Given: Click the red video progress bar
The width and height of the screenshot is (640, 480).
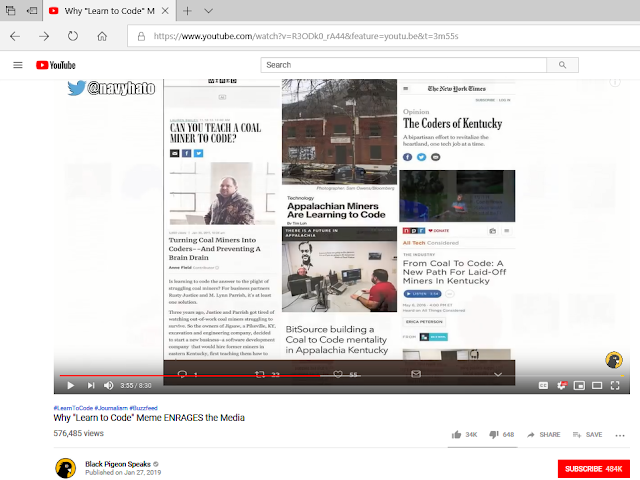Looking at the screenshot, I should (x=192, y=376).
